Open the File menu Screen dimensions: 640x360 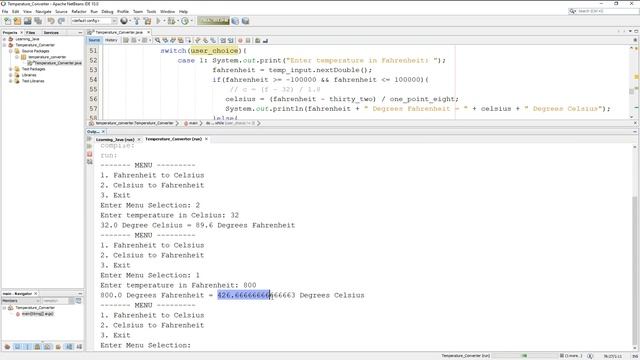(5, 11)
